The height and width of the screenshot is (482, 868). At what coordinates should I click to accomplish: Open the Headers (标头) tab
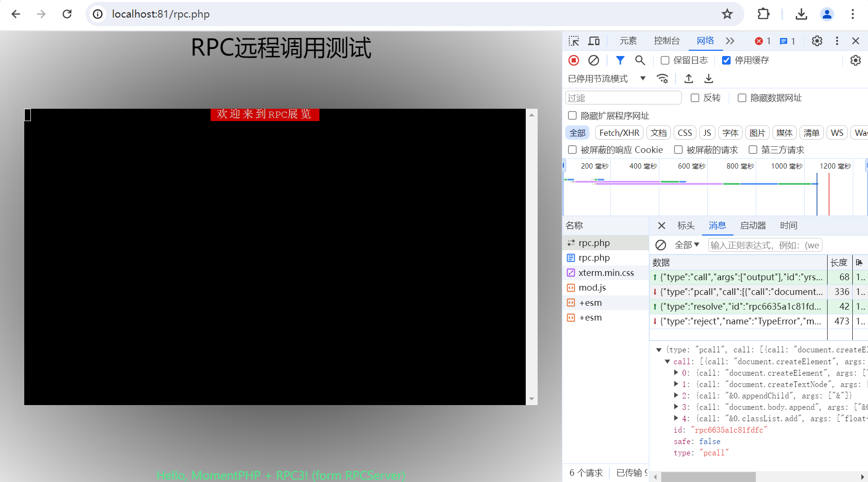(686, 226)
